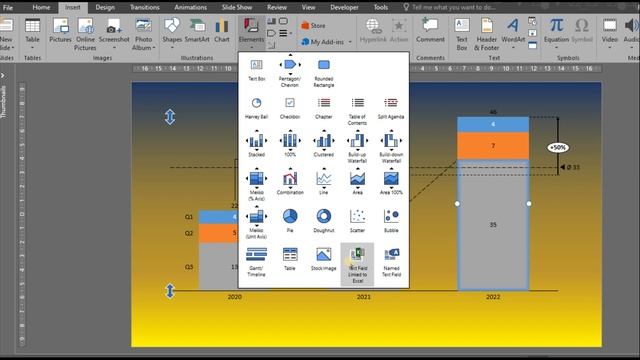Open the Office Store add-ins
This screenshot has width=640, height=360.
click(313, 25)
